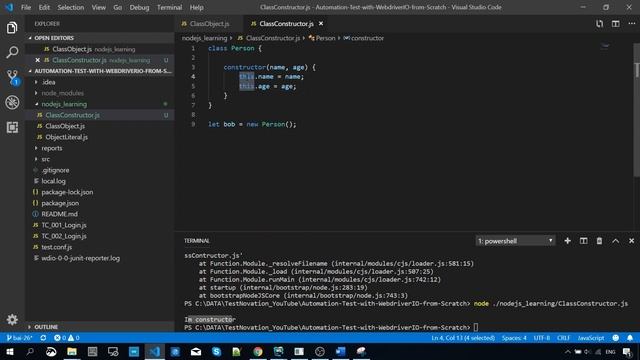Maximize the terminal panel with chevron up

[x=616, y=241]
